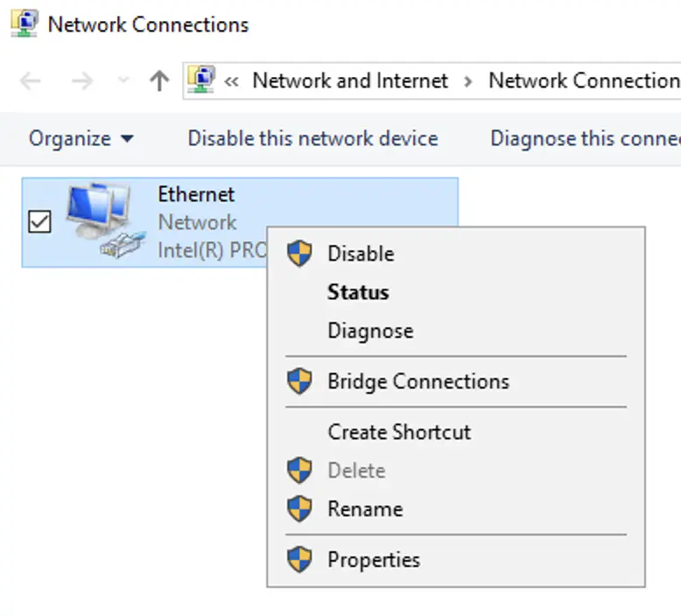Open Properties from the context menu
681x616 pixels.
[374, 560]
